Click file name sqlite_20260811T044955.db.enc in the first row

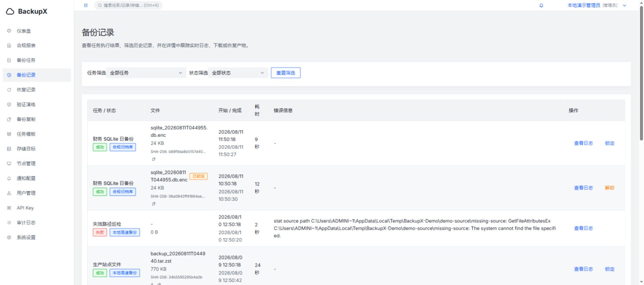pos(179,132)
